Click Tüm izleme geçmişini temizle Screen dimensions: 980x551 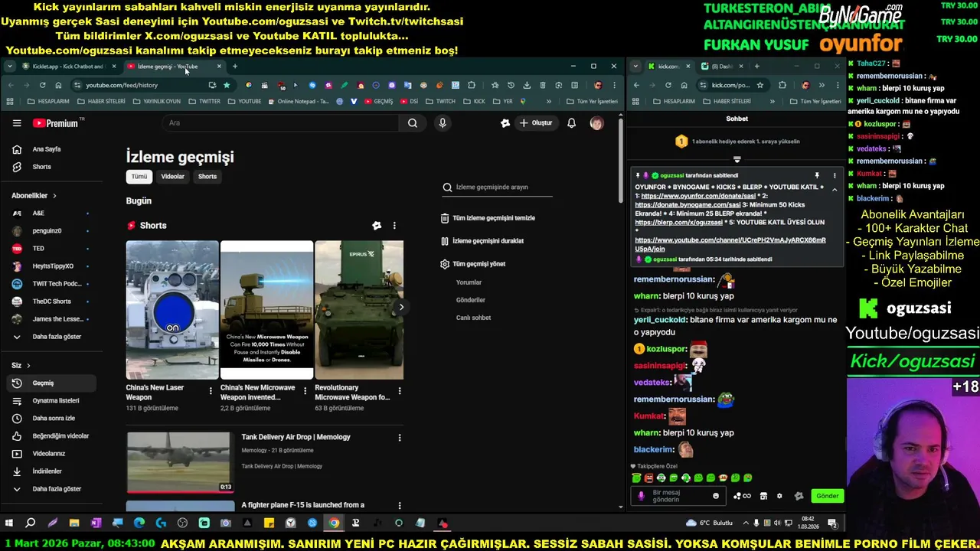click(x=487, y=218)
